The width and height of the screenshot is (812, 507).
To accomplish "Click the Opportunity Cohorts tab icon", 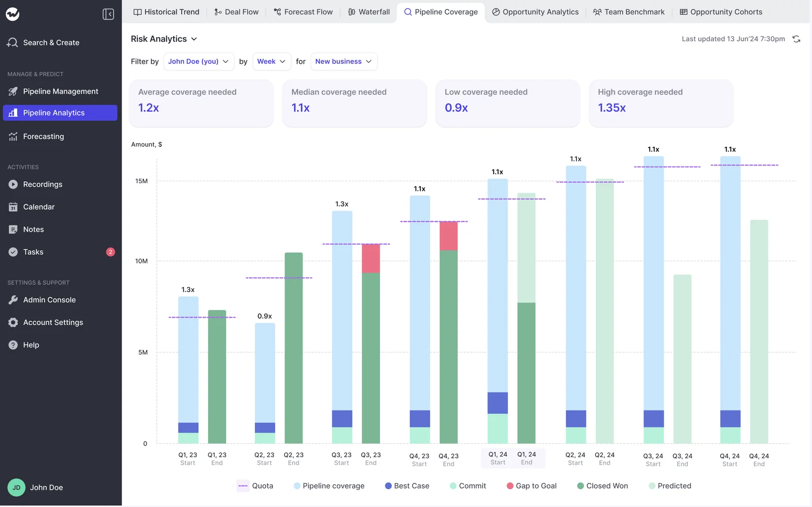I will click(684, 12).
